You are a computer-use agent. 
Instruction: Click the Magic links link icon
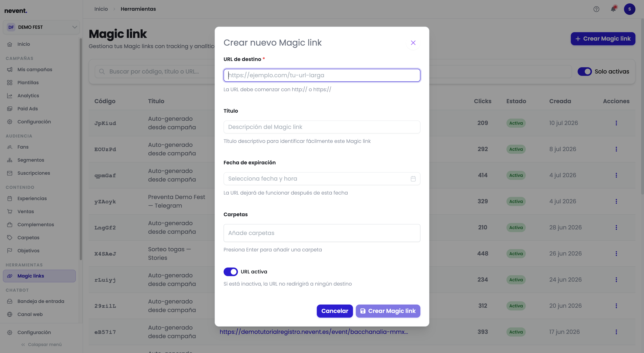[10, 276]
